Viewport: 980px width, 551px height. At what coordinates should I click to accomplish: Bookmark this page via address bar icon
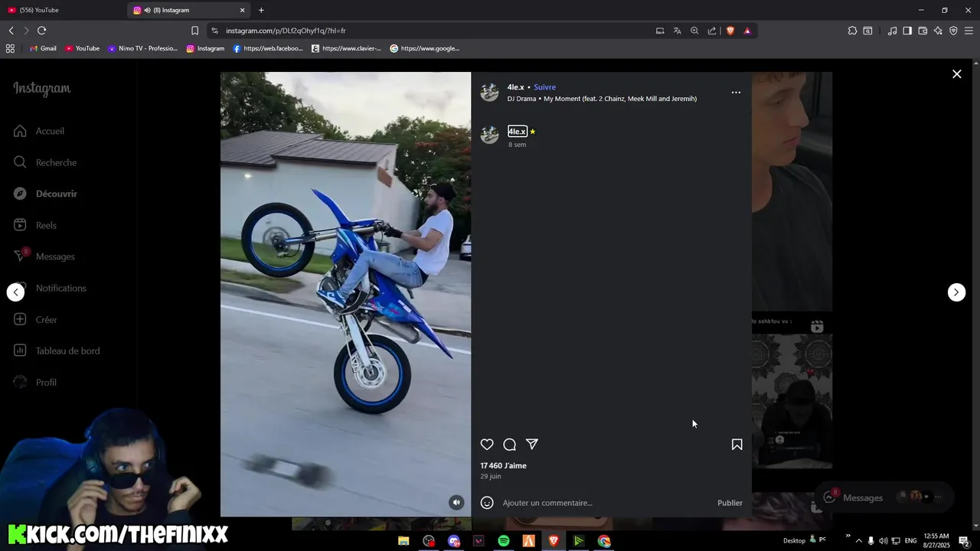pos(194,31)
